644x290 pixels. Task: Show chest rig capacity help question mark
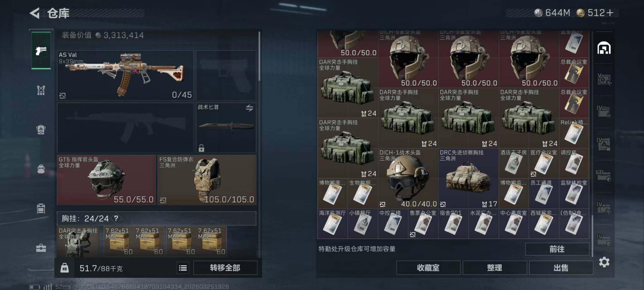click(x=116, y=218)
